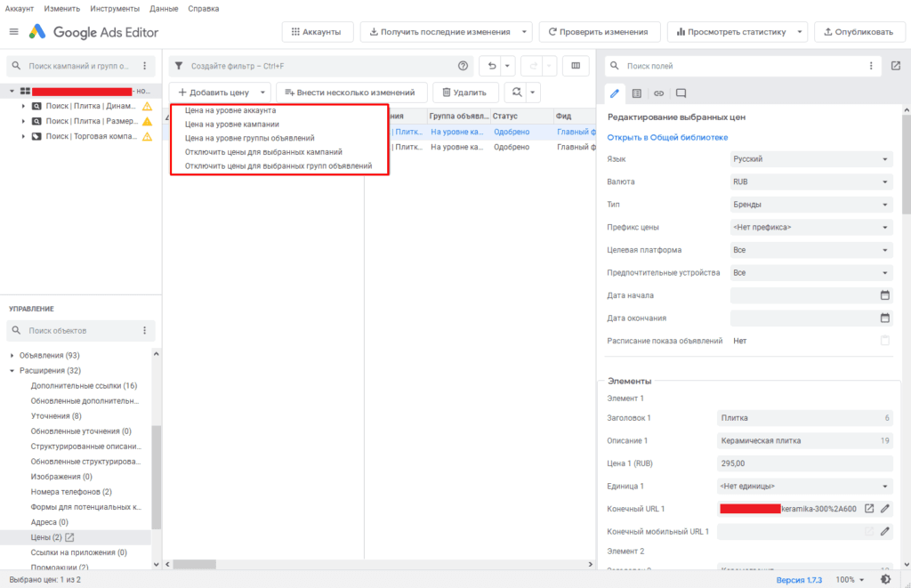911x588 pixels.
Task: Open field search options three-dot menu
Action: point(870,66)
